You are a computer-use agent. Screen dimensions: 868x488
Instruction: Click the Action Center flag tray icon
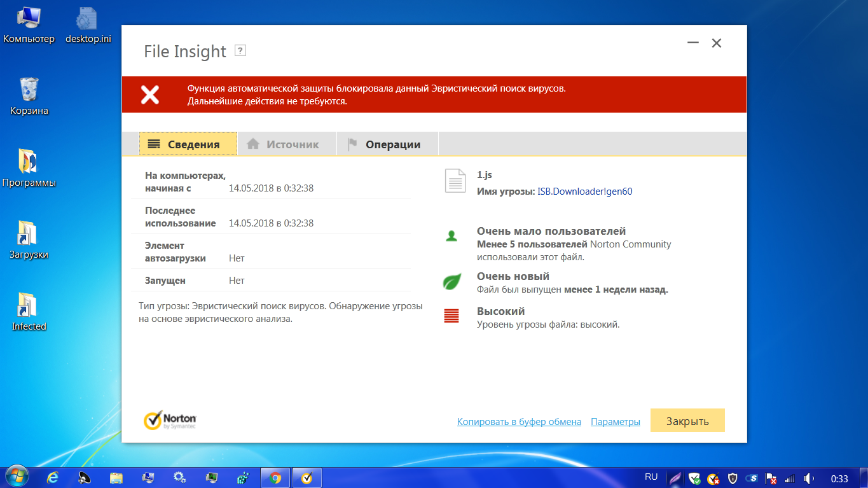(x=771, y=478)
